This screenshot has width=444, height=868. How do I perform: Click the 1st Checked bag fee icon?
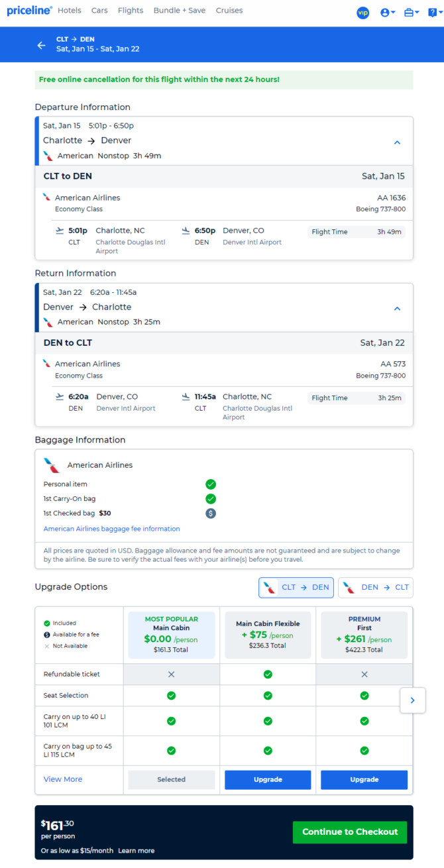pos(211,514)
